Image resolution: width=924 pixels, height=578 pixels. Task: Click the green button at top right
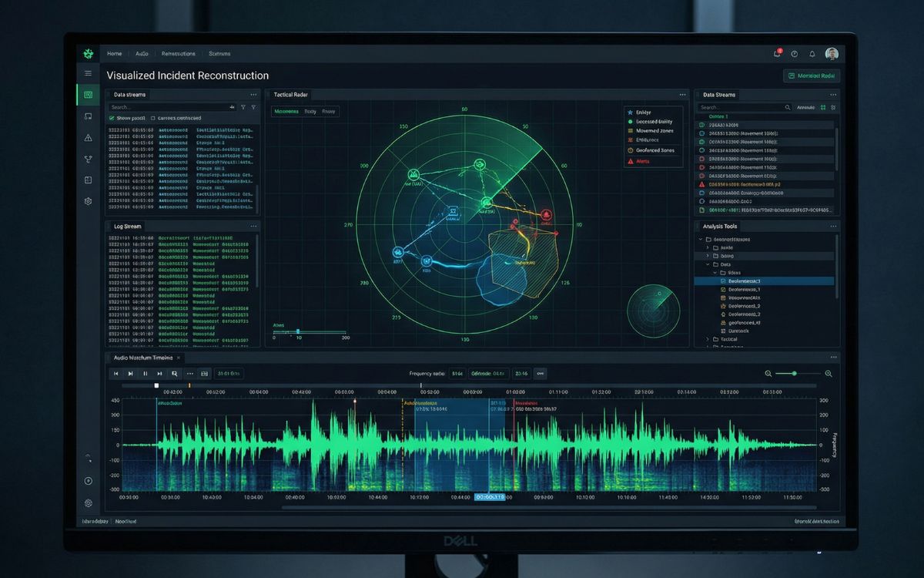click(811, 76)
